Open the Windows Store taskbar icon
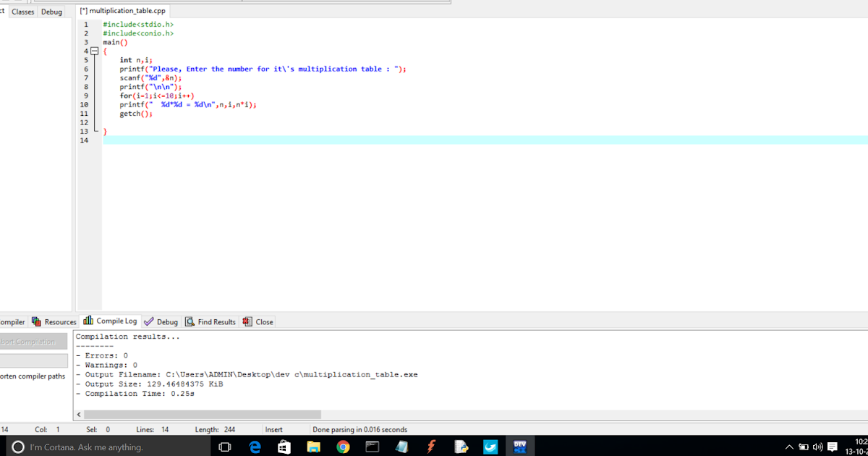Screen dimensions: 868x456 [x=284, y=447]
